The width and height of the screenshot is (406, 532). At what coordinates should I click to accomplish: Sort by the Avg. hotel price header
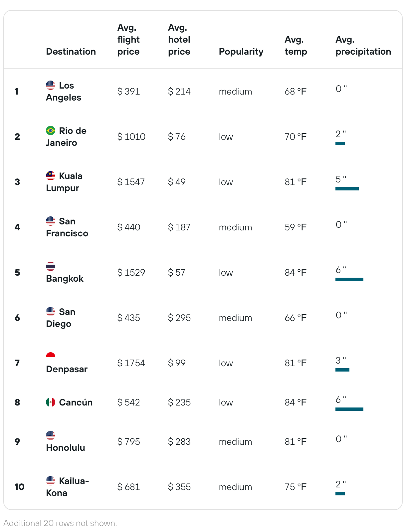[179, 40]
